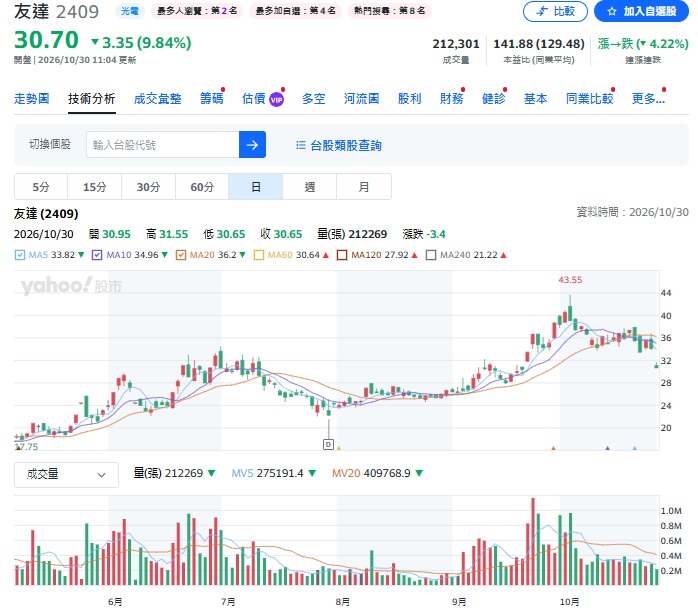This screenshot has width=698, height=613.
Task: Enable the MA240 checkbox
Action: click(430, 255)
